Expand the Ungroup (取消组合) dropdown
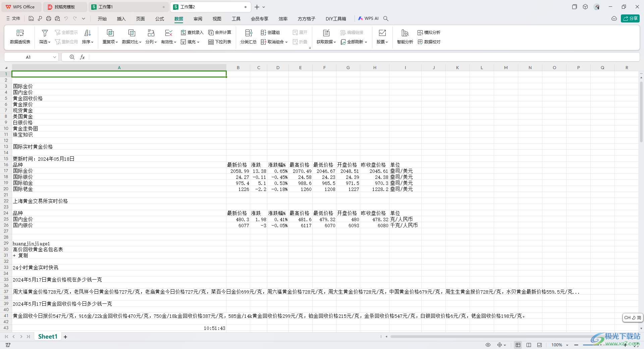Screen dimensions: 644x349 286,42
